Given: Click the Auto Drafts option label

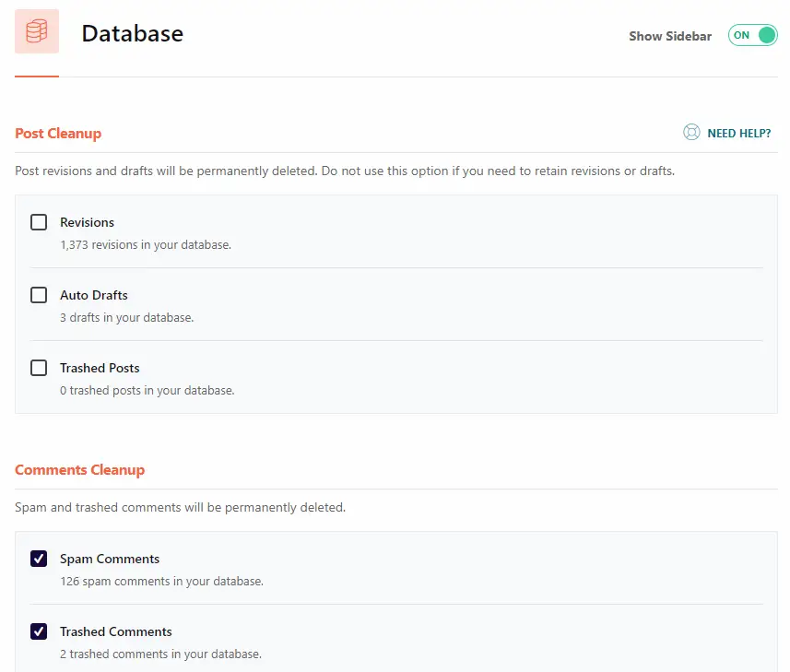Looking at the screenshot, I should pos(94,295).
